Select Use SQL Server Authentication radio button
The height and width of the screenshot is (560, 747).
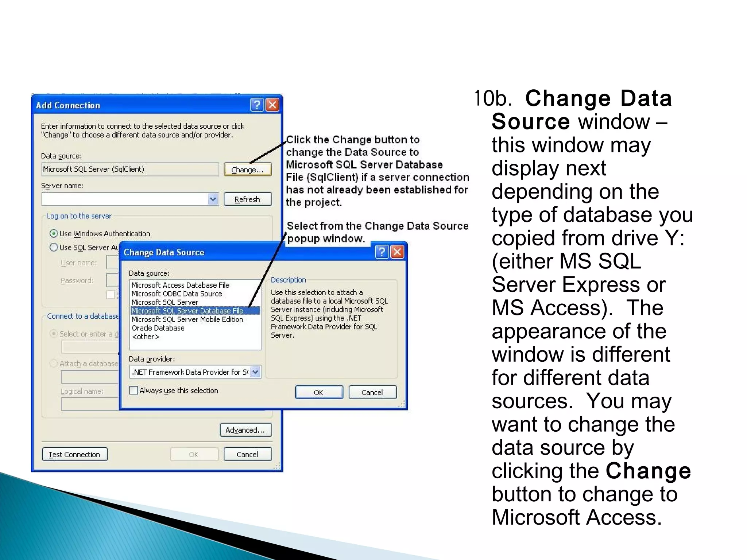click(54, 247)
